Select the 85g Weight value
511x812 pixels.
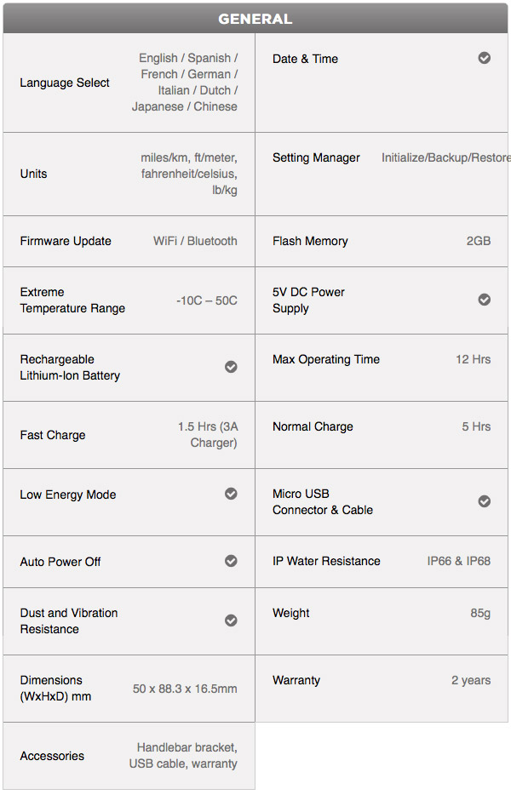point(480,613)
